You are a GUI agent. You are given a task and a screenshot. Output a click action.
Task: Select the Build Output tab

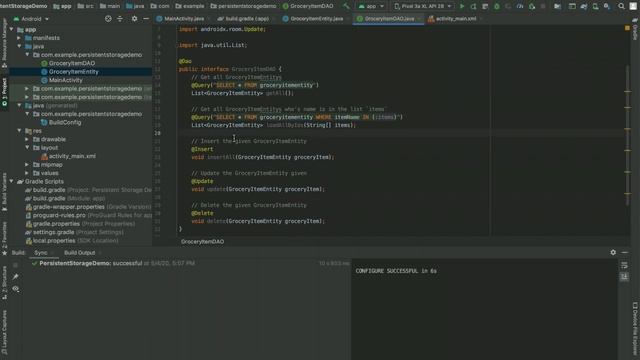point(80,253)
